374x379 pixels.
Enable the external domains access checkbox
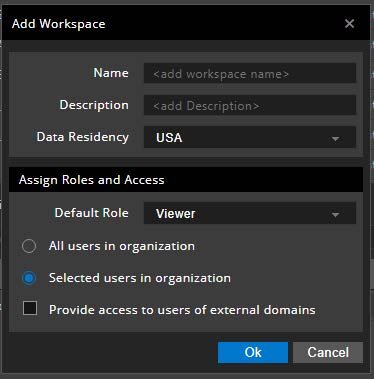pyautogui.click(x=30, y=308)
